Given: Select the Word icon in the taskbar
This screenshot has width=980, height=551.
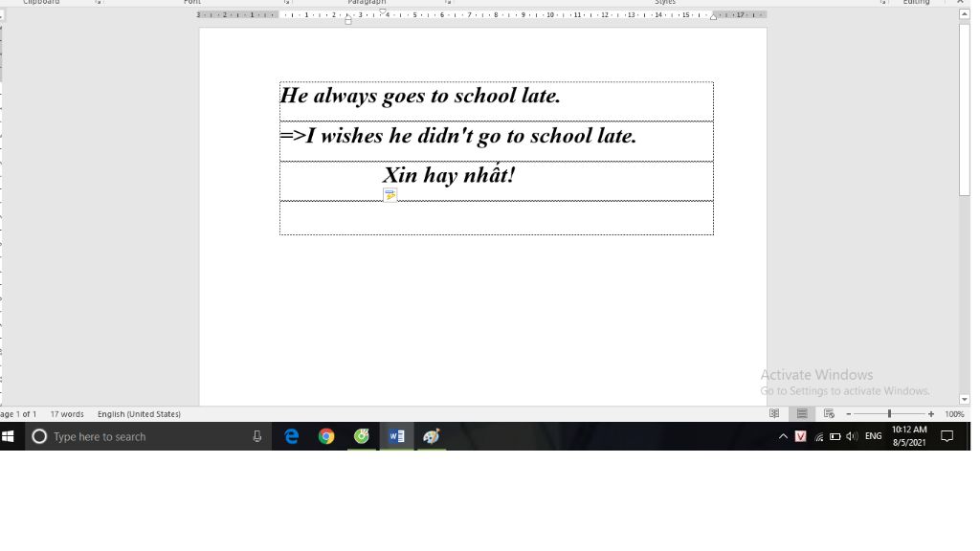Looking at the screenshot, I should pos(396,436).
